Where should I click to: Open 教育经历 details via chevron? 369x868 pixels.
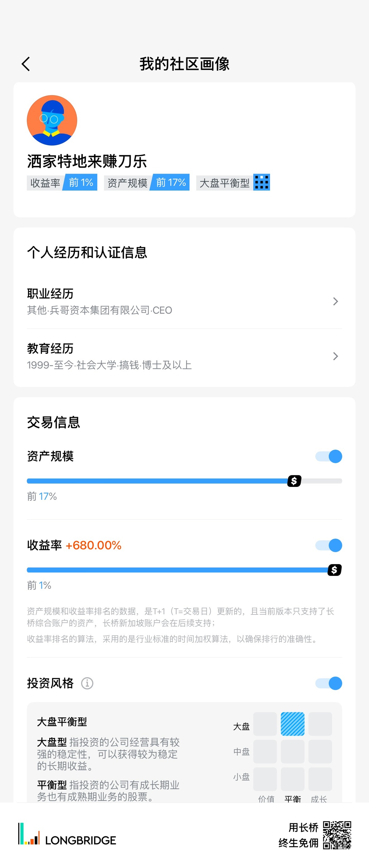[335, 356]
